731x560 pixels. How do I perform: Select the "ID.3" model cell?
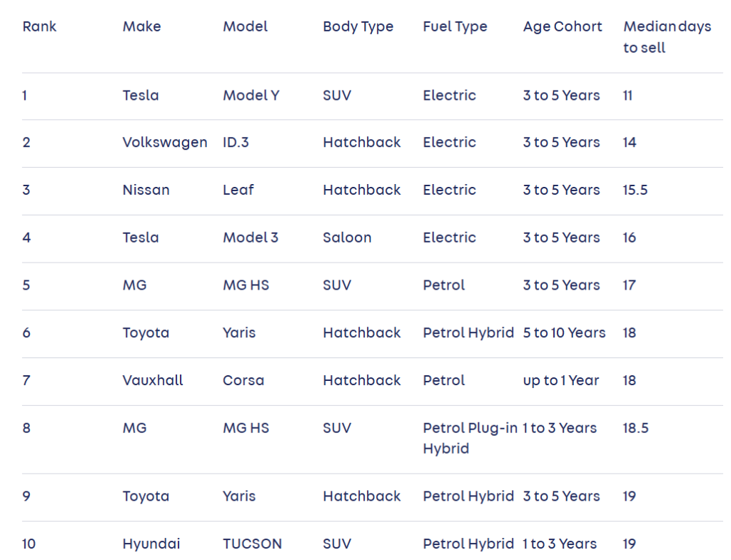[x=236, y=143]
